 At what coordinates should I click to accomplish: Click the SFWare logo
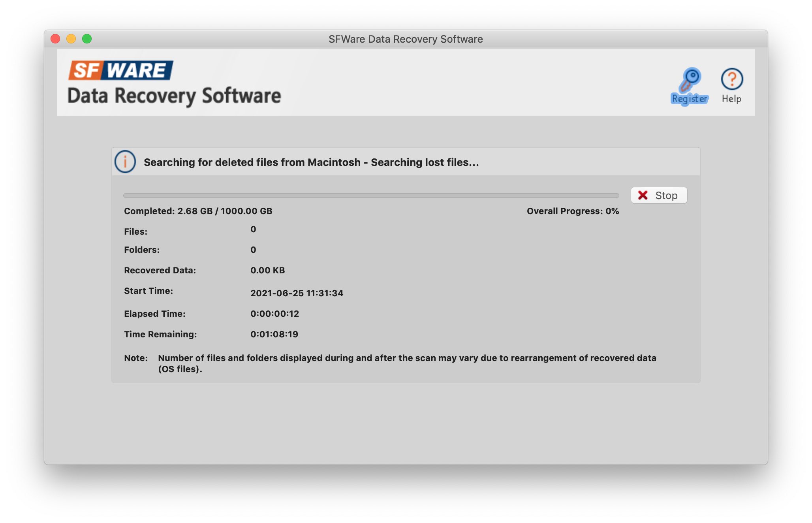(121, 70)
